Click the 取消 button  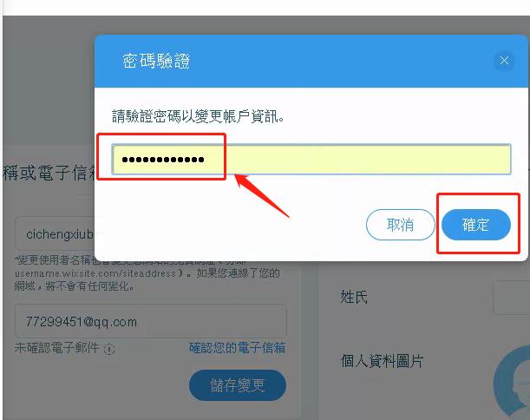401,225
